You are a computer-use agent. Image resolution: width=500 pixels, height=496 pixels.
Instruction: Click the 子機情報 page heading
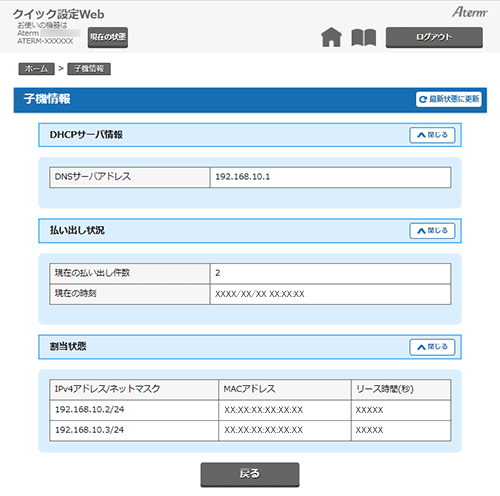pyautogui.click(x=47, y=99)
